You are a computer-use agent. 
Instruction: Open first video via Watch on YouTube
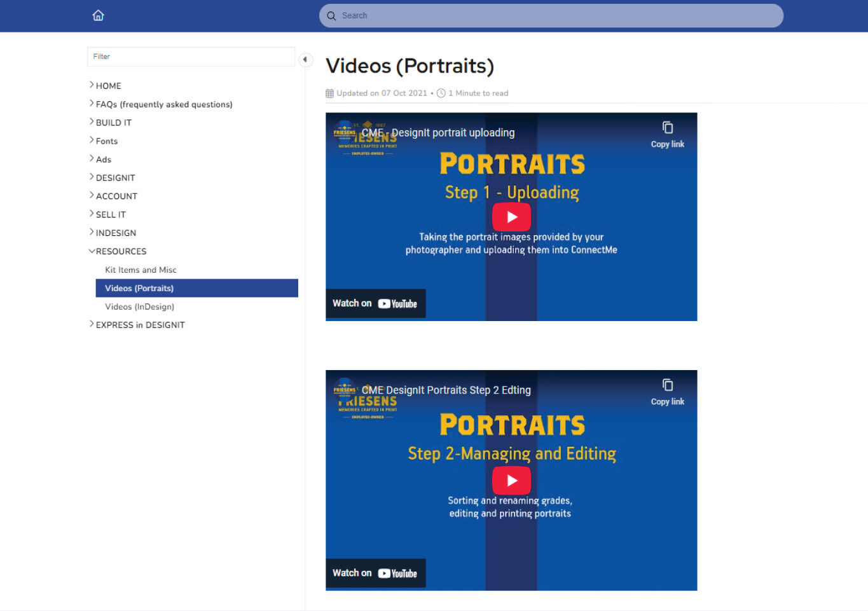point(375,303)
